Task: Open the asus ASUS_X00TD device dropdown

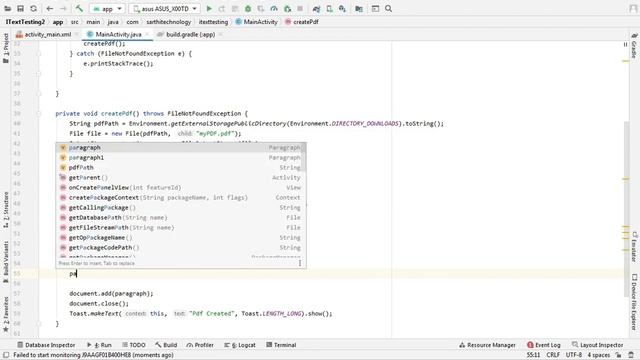Action: pos(164,9)
